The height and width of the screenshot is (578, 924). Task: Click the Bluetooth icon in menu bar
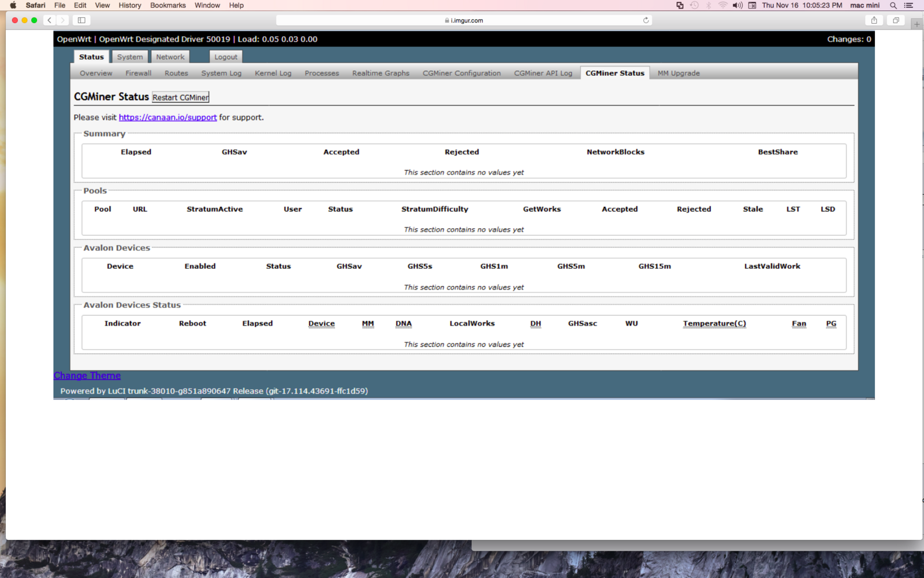click(709, 5)
